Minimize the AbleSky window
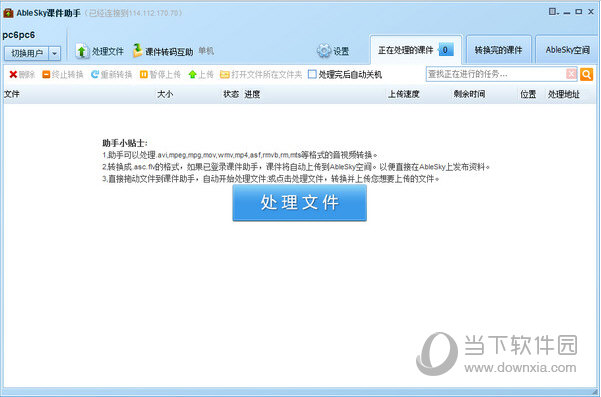Viewport: 601px width, 397px height. point(567,12)
